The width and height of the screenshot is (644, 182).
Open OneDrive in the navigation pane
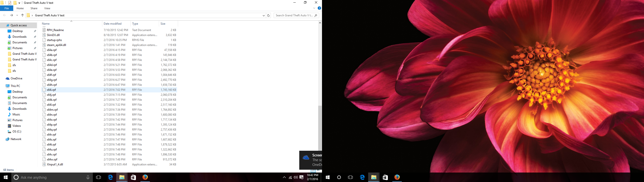[x=17, y=78]
